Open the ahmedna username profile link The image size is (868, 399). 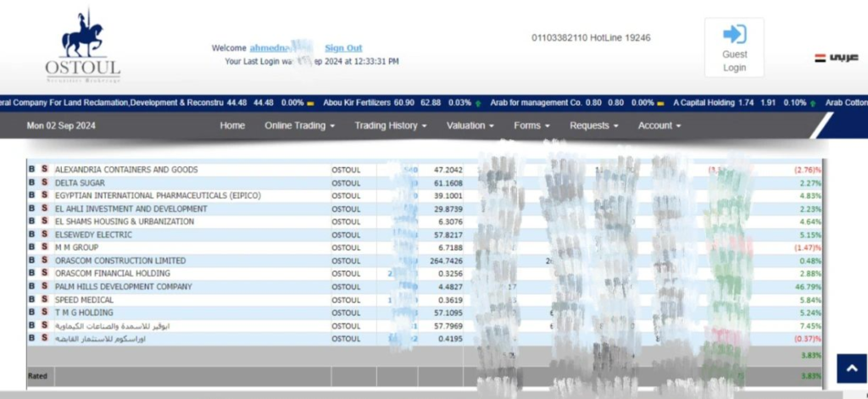(x=271, y=48)
